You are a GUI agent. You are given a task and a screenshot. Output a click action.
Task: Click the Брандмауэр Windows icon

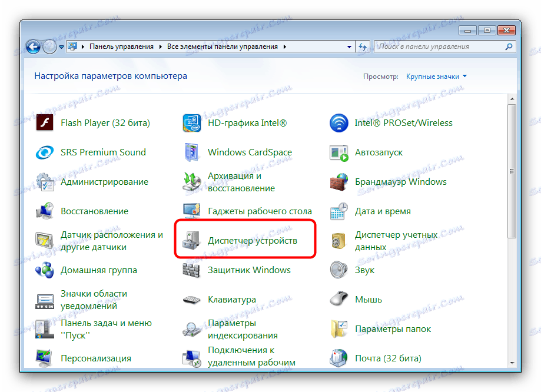pos(339,182)
